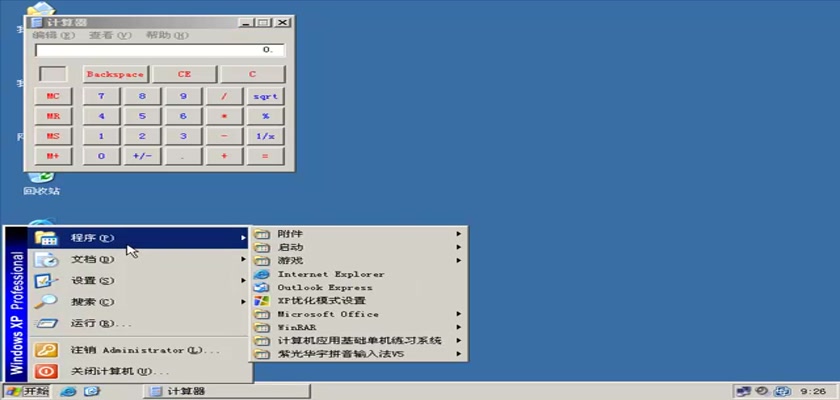Click the 运行 run icon

point(46,323)
